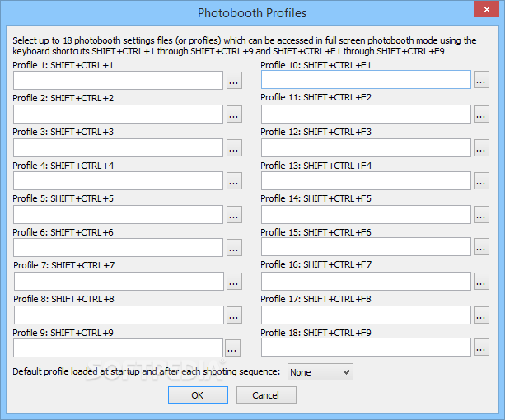Click the Profile 7 path field
This screenshot has width=505, height=420.
[119, 282]
